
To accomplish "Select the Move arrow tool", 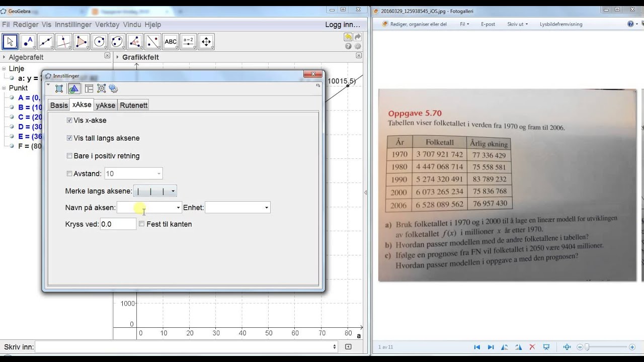I will click(10, 42).
